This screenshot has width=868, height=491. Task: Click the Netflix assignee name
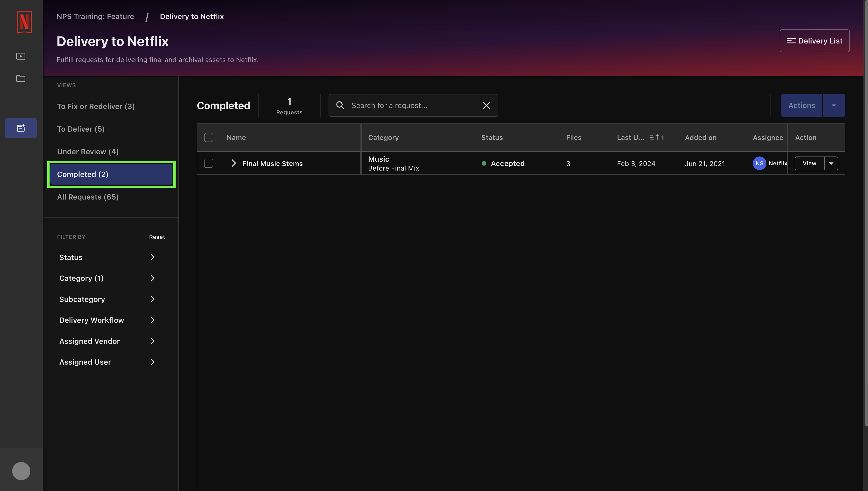point(778,163)
